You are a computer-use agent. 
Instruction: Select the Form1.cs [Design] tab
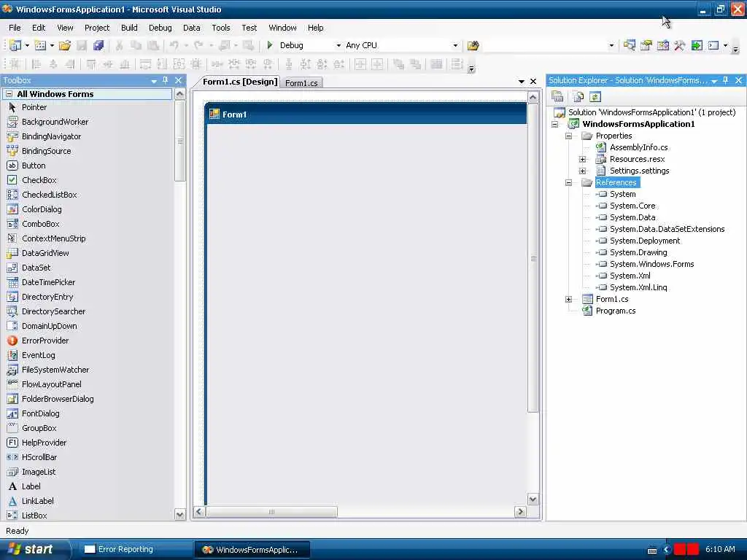[239, 82]
